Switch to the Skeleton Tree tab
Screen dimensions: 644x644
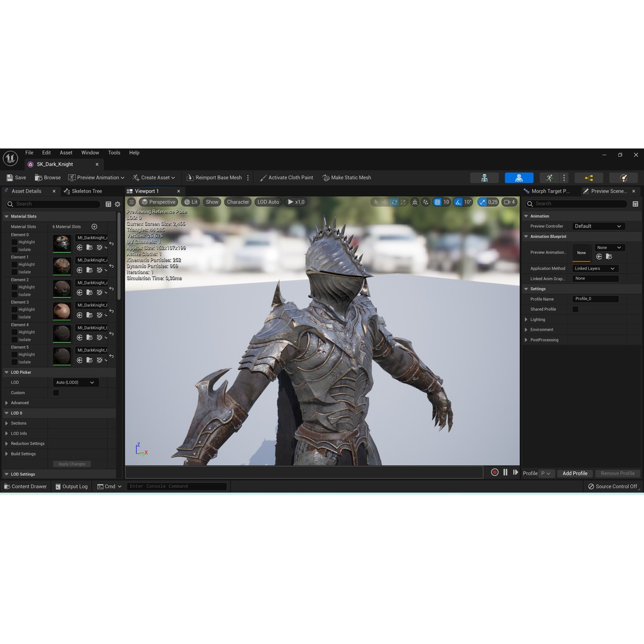pos(83,191)
